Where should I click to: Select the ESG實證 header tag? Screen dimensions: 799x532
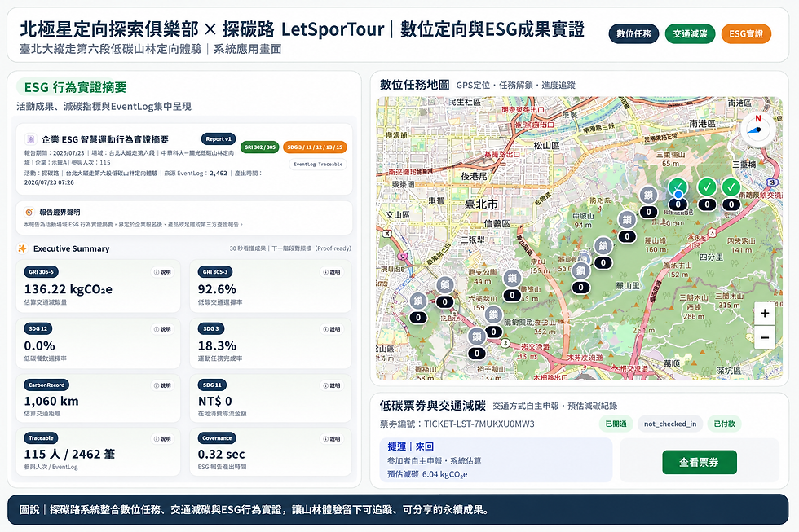[746, 34]
